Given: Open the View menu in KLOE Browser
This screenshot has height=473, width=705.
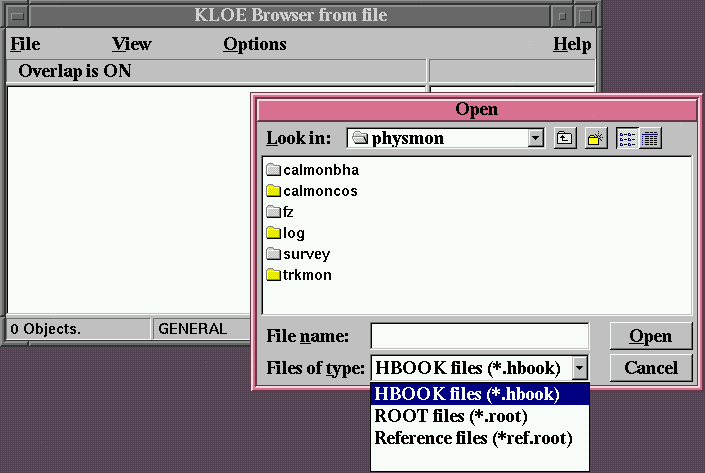Looking at the screenshot, I should tap(132, 44).
